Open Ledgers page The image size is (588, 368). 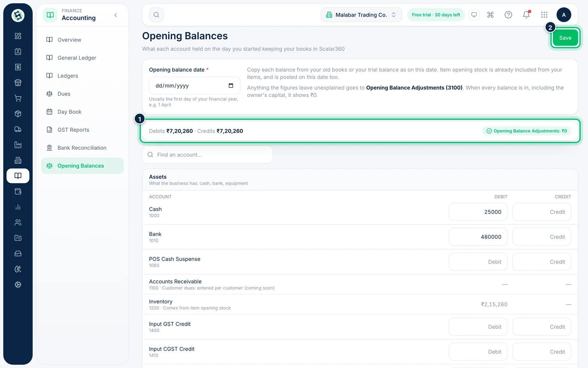[x=82, y=76]
